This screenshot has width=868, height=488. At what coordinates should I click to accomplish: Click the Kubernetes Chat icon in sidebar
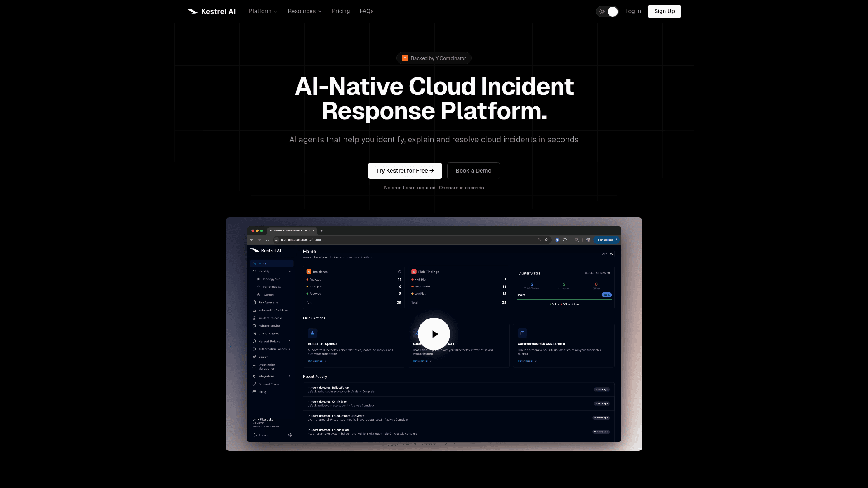[255, 326]
